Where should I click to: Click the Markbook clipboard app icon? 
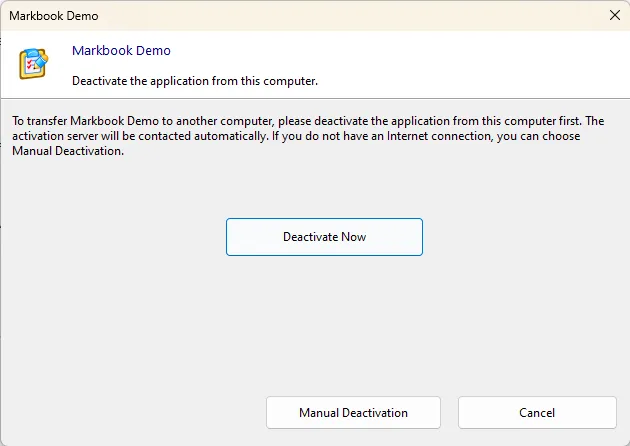tap(34, 63)
